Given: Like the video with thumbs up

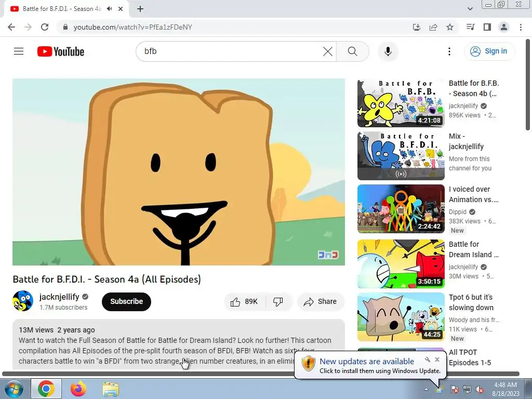Looking at the screenshot, I should pos(244,301).
